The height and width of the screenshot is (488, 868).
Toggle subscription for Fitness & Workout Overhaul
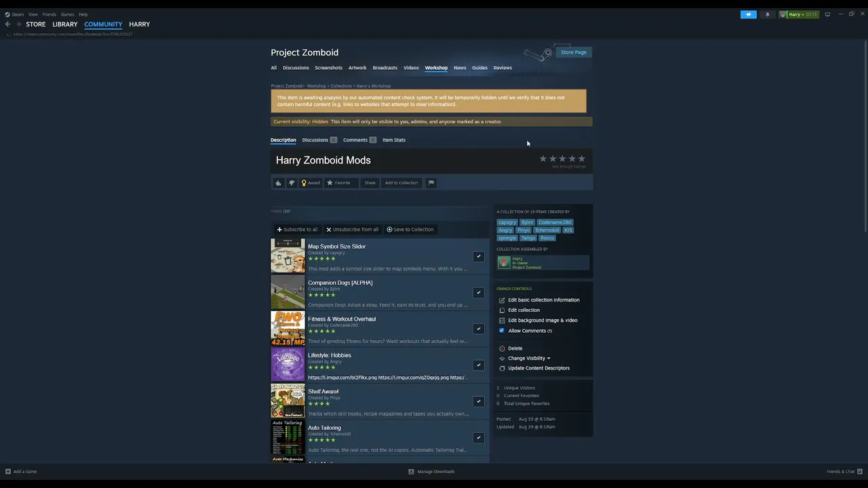478,329
